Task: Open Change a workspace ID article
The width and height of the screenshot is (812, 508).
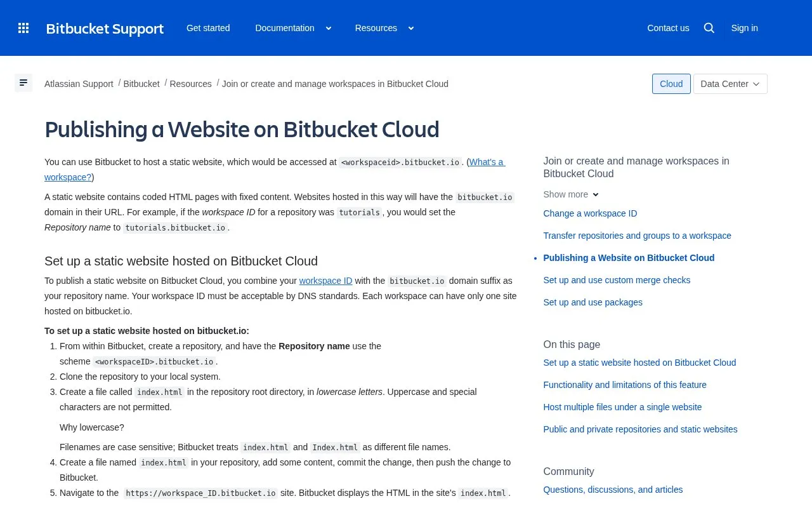Action: pyautogui.click(x=590, y=213)
